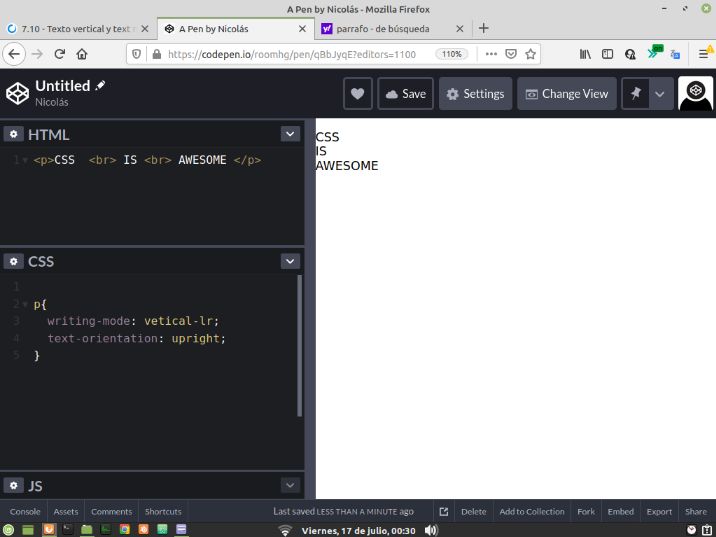This screenshot has width=716, height=537.
Task: Expand CSS editor options dropdown
Action: pos(290,261)
